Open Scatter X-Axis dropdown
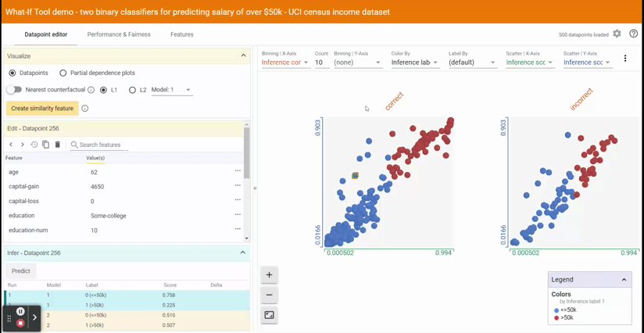 point(530,63)
